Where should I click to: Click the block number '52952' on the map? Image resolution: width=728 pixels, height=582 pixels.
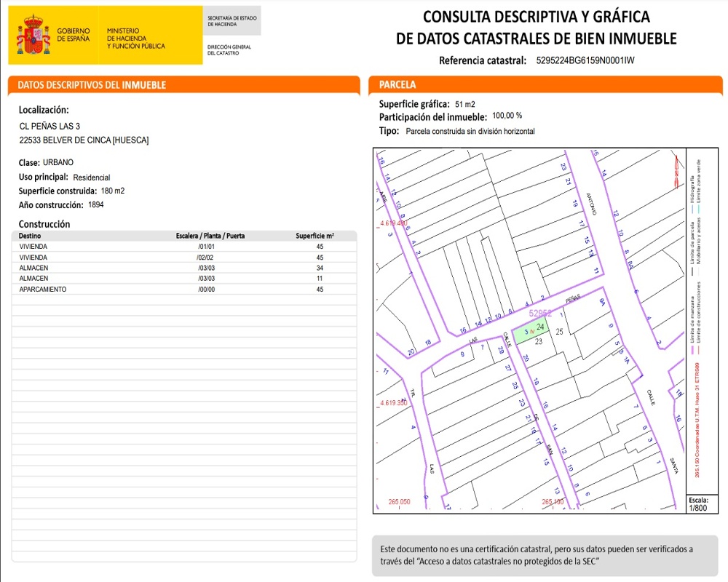tap(540, 314)
